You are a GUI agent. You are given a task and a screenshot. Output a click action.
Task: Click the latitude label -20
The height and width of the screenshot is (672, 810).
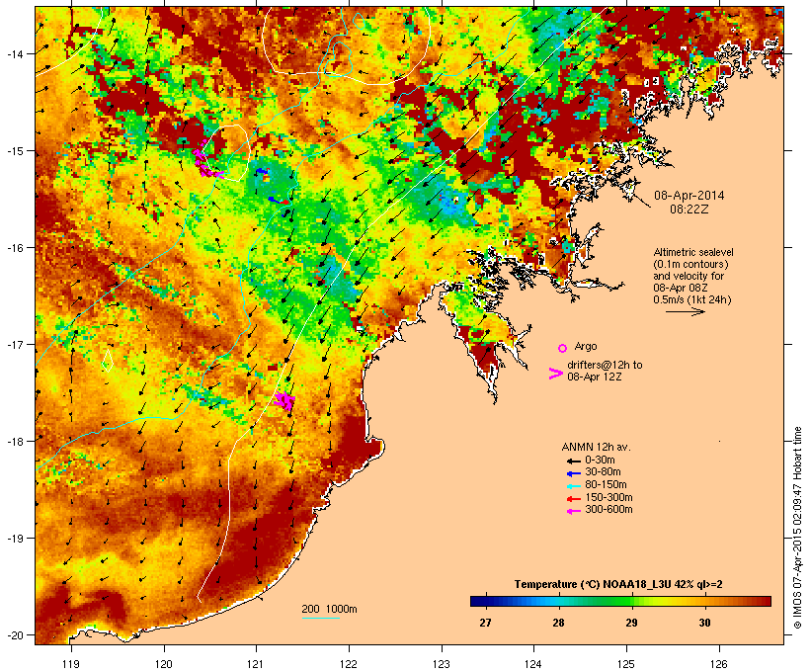click(x=16, y=634)
